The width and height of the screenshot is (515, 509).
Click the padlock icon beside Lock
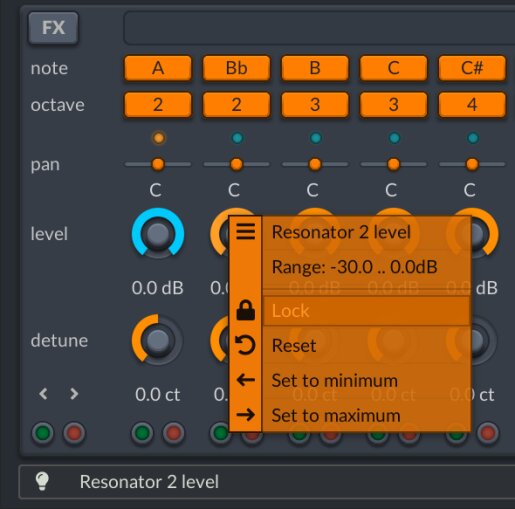[x=246, y=310]
